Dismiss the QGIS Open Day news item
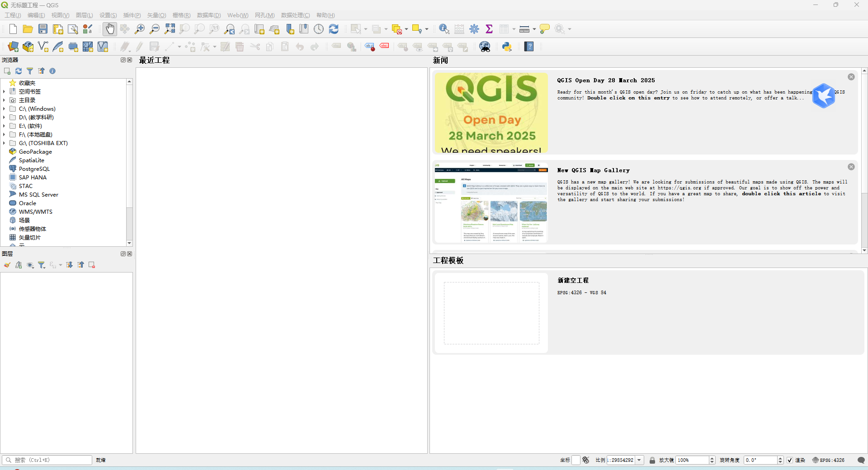 851,77
